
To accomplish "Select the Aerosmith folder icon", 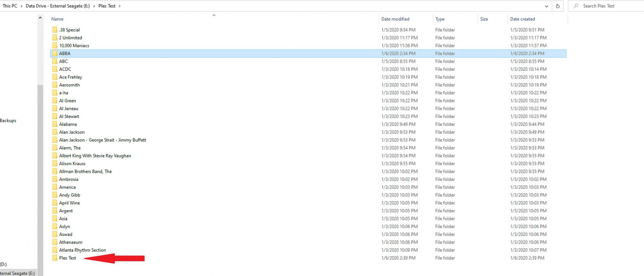I will click(x=55, y=85).
